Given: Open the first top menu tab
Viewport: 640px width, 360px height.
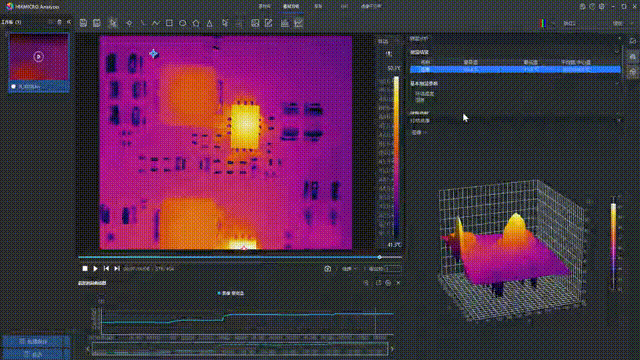Looking at the screenshot, I should 264,7.
